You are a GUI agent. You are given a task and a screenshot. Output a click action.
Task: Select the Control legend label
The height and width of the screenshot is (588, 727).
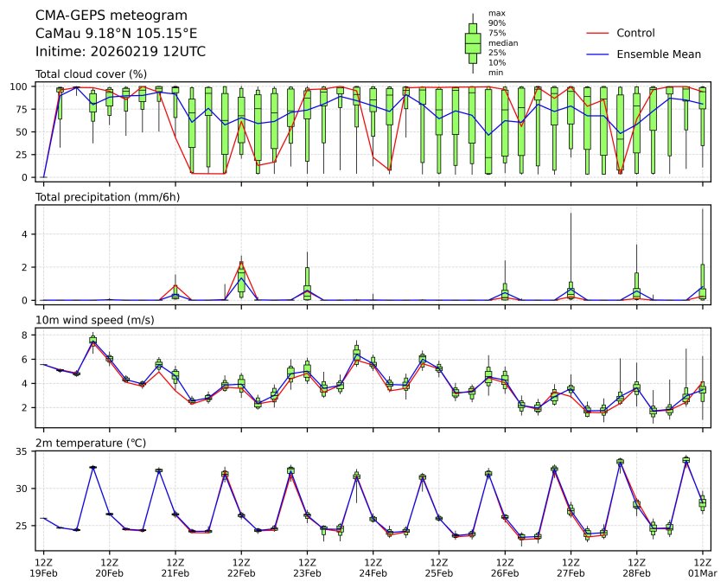(x=635, y=33)
